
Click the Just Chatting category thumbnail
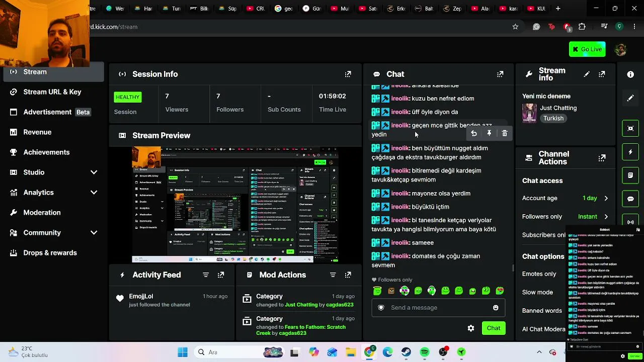529,113
